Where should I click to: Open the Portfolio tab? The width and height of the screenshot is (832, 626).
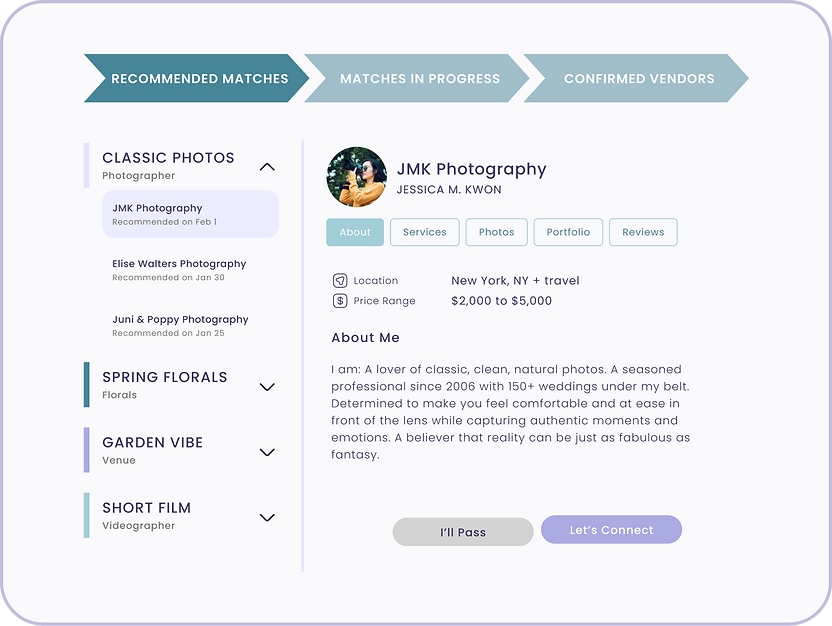(x=568, y=232)
